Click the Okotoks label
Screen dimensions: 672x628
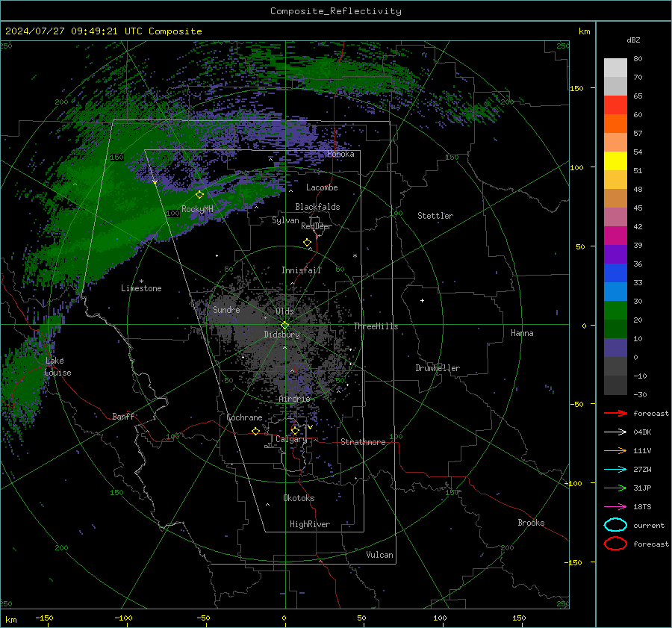[299, 498]
